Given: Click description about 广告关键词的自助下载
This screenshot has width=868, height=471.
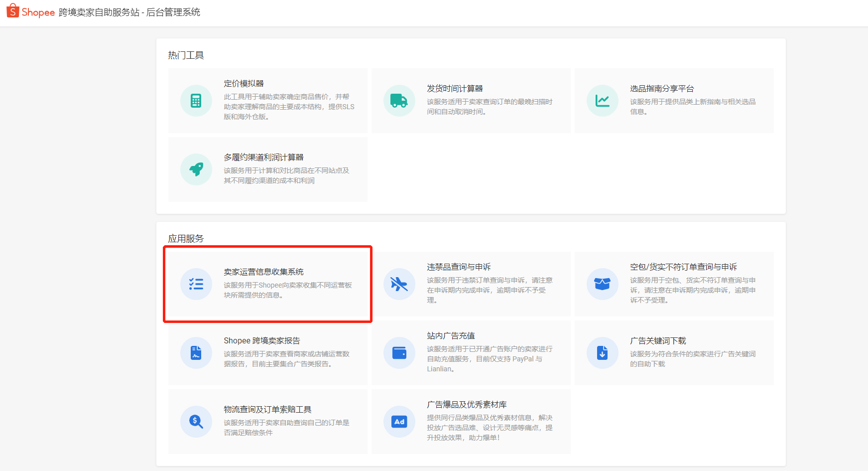Looking at the screenshot, I should 693,359.
